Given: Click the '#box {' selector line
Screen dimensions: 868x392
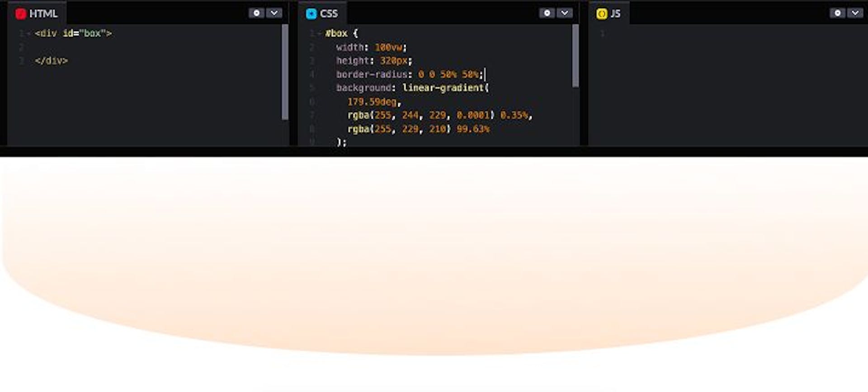Looking at the screenshot, I should pyautogui.click(x=341, y=33).
